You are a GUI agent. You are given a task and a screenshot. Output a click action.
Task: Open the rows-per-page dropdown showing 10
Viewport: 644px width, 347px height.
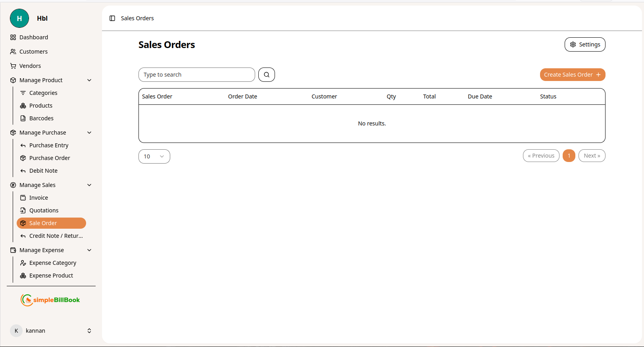154,156
